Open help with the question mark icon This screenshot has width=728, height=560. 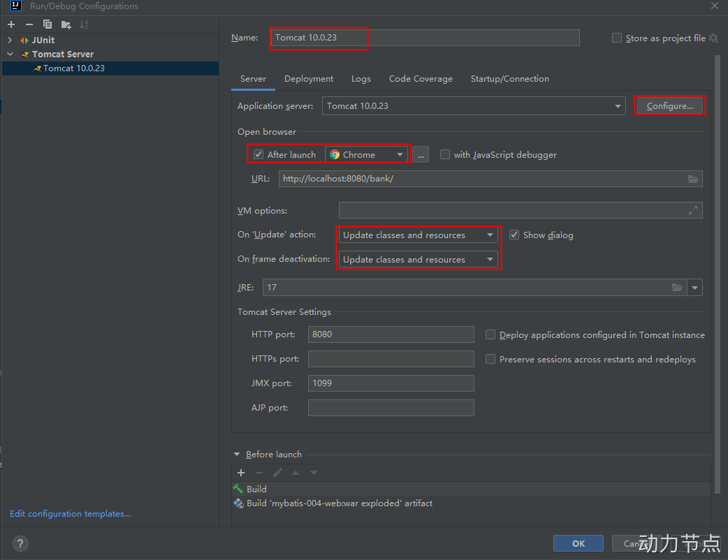coord(20,543)
